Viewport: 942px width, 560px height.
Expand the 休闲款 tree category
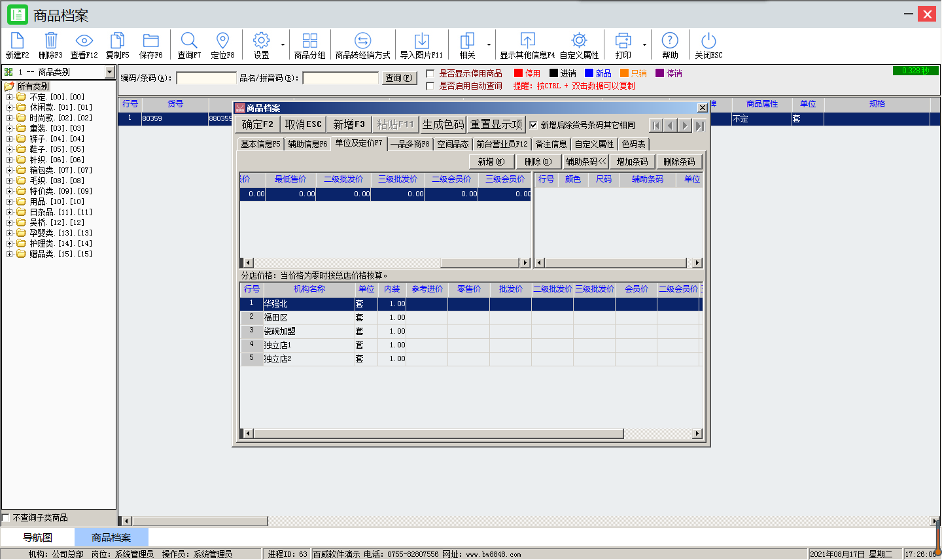(9, 107)
